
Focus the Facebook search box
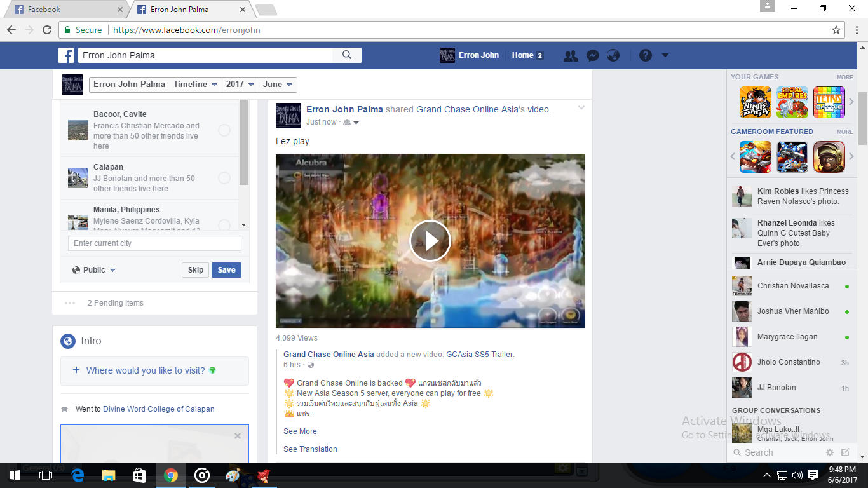pyautogui.click(x=205, y=55)
